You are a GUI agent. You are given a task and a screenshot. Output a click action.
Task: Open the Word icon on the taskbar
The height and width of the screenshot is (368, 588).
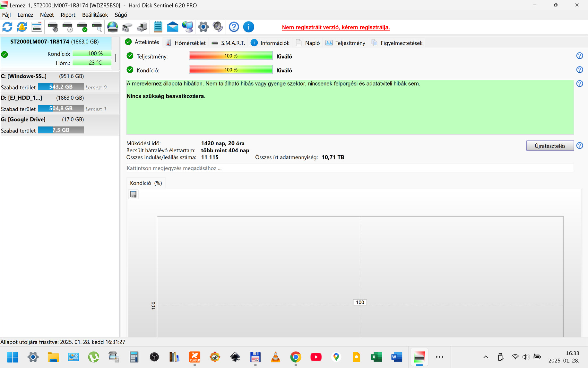click(397, 357)
